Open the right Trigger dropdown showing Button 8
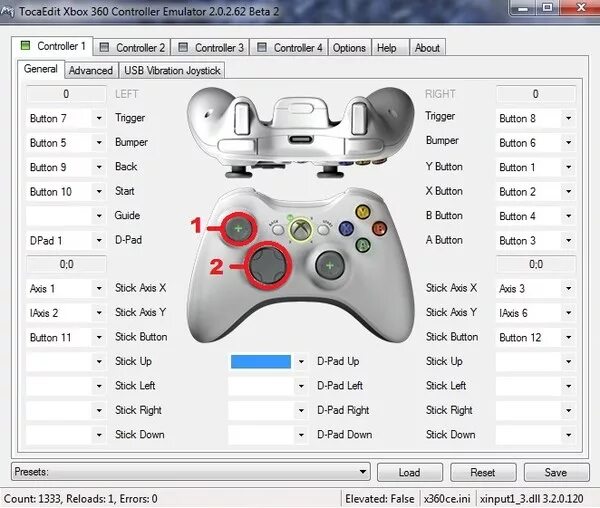 (536, 118)
